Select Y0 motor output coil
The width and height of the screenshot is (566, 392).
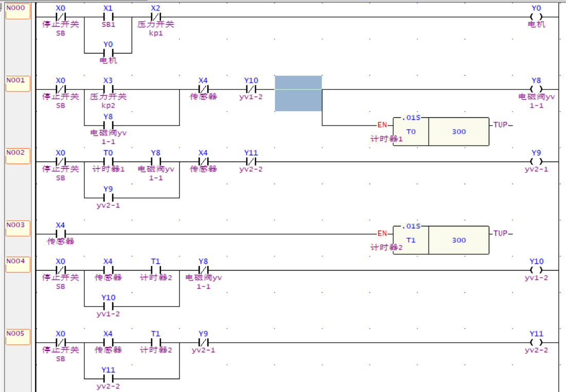536,17
